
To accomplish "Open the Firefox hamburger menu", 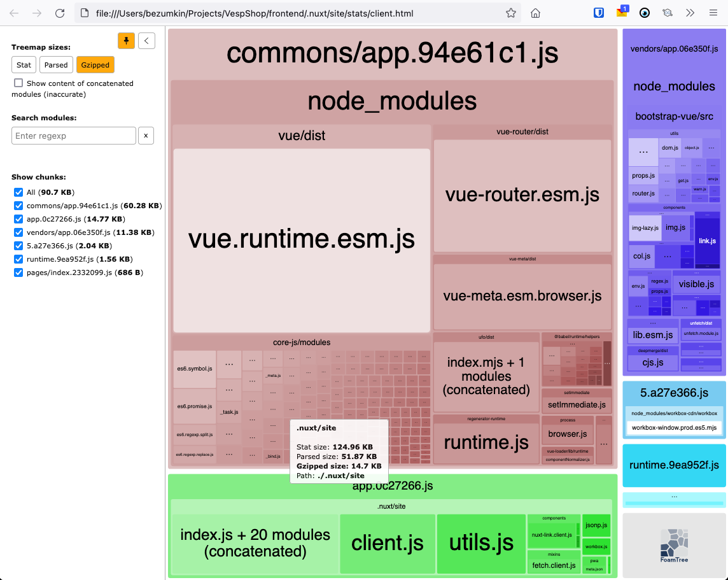I will click(713, 13).
